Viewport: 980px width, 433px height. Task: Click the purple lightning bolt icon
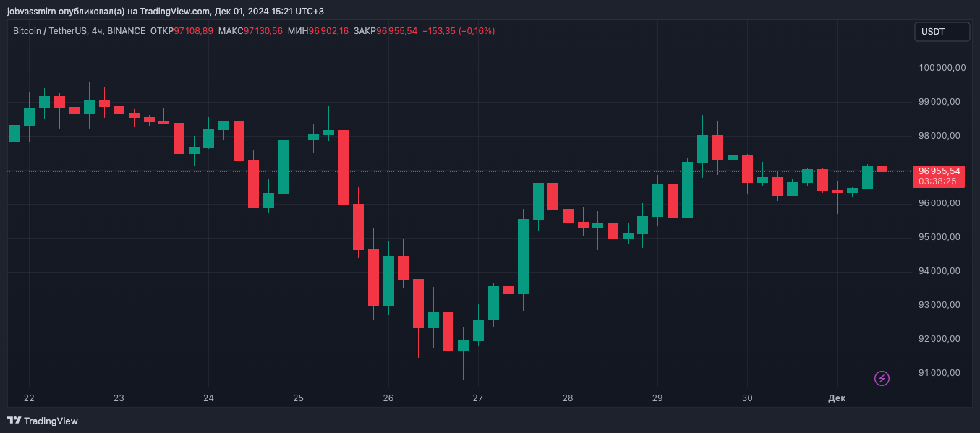pos(882,378)
